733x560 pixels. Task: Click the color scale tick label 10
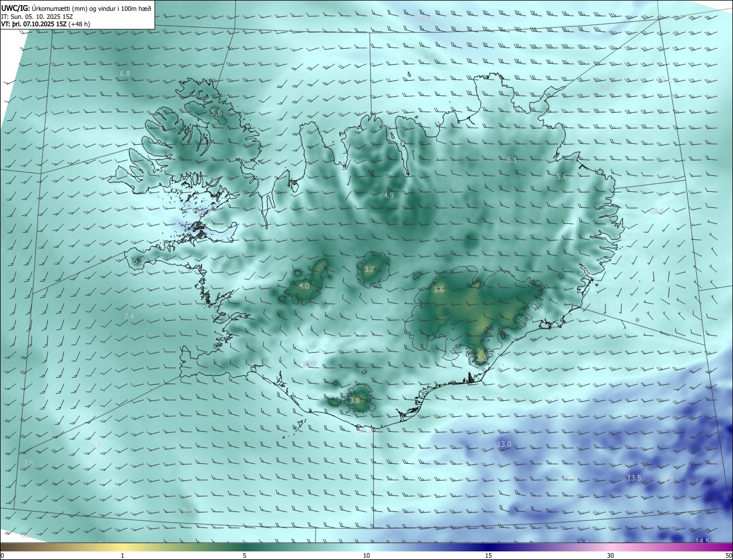click(366, 555)
